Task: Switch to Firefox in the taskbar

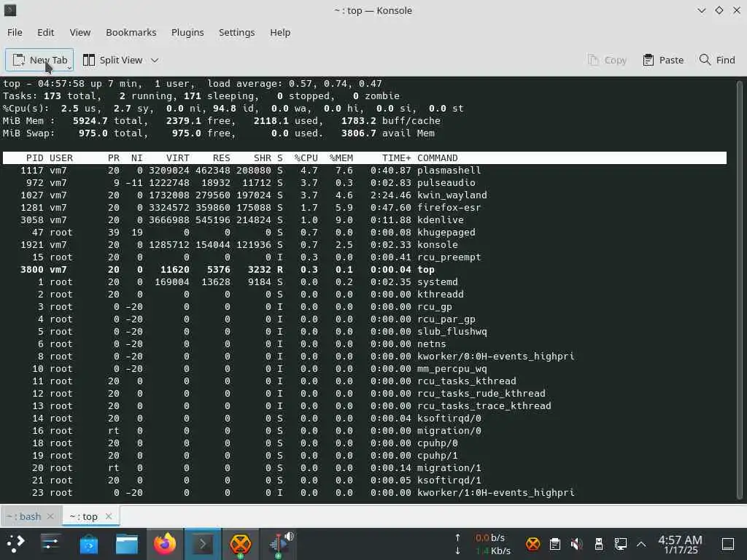Action: [165, 544]
